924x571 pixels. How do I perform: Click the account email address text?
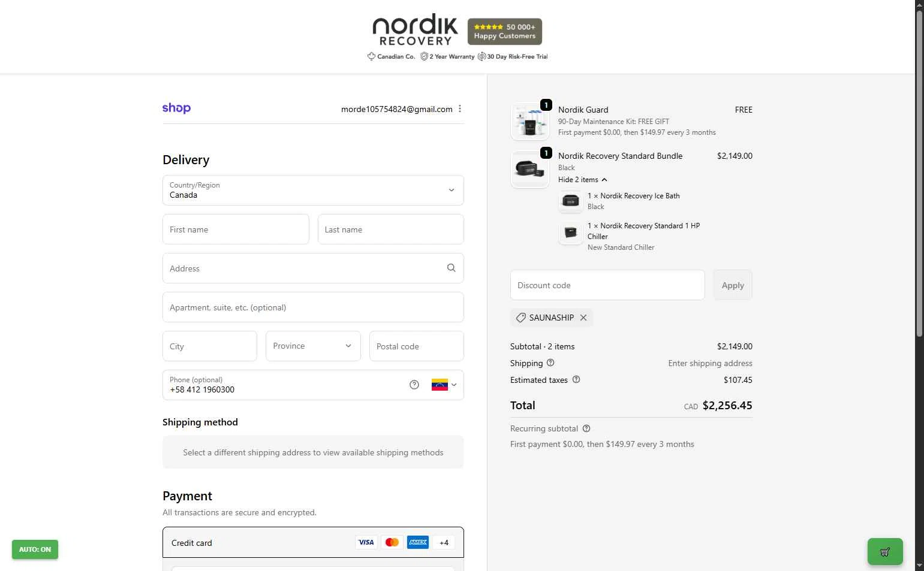pyautogui.click(x=397, y=109)
